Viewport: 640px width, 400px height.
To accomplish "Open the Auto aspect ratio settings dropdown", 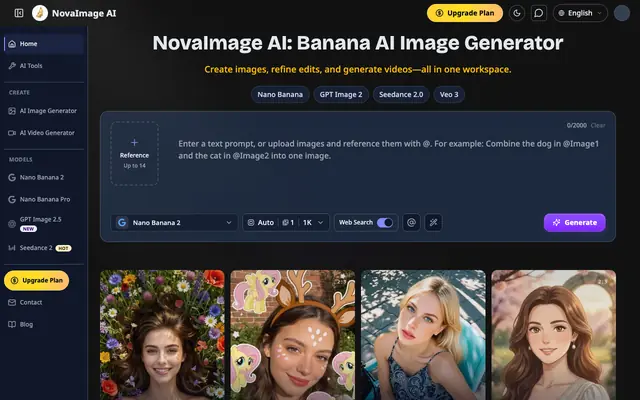I will click(x=286, y=222).
